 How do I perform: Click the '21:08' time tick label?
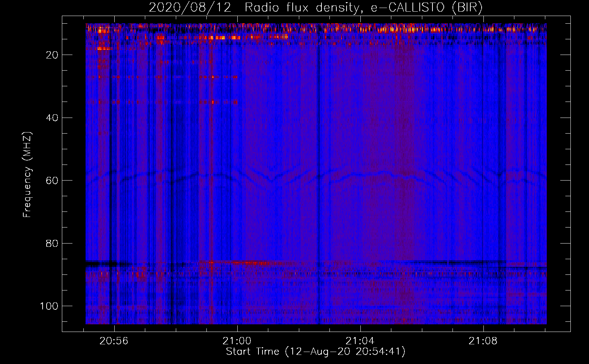483,341
